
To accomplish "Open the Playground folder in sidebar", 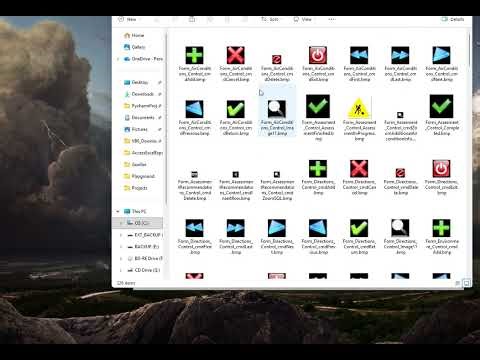I will coord(139,176).
